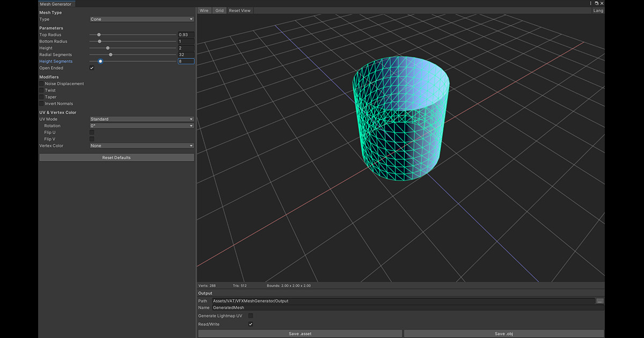
Task: Enable the Invert Normals checkbox
Action: coord(41,104)
